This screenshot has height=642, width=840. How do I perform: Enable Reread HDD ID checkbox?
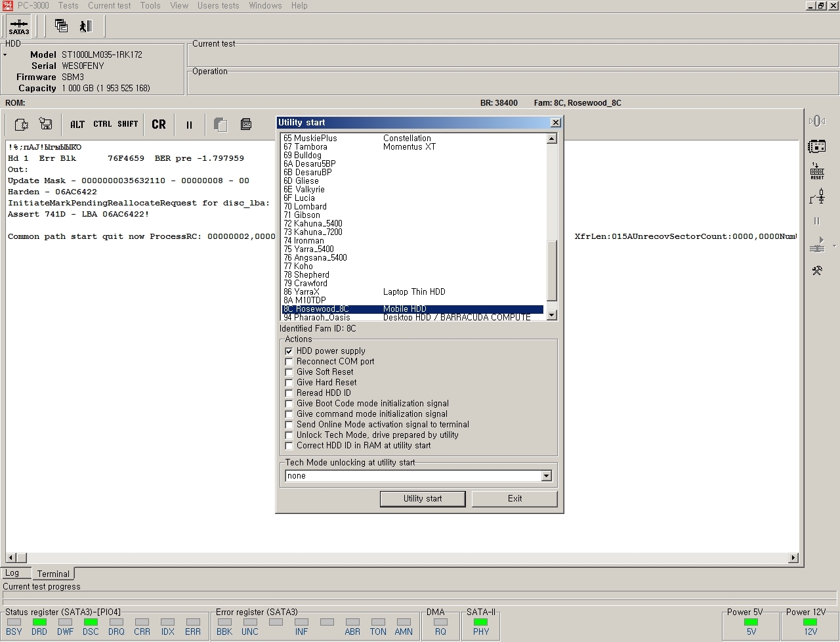pos(289,393)
